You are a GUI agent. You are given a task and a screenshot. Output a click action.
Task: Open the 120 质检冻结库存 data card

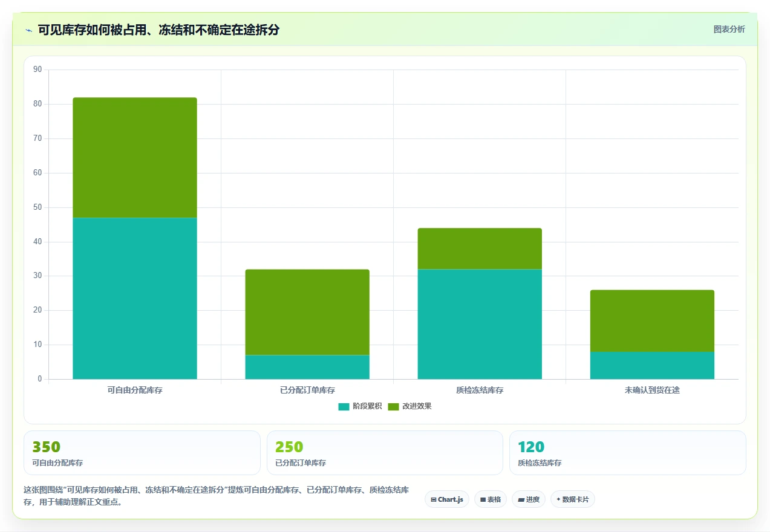pyautogui.click(x=628, y=453)
